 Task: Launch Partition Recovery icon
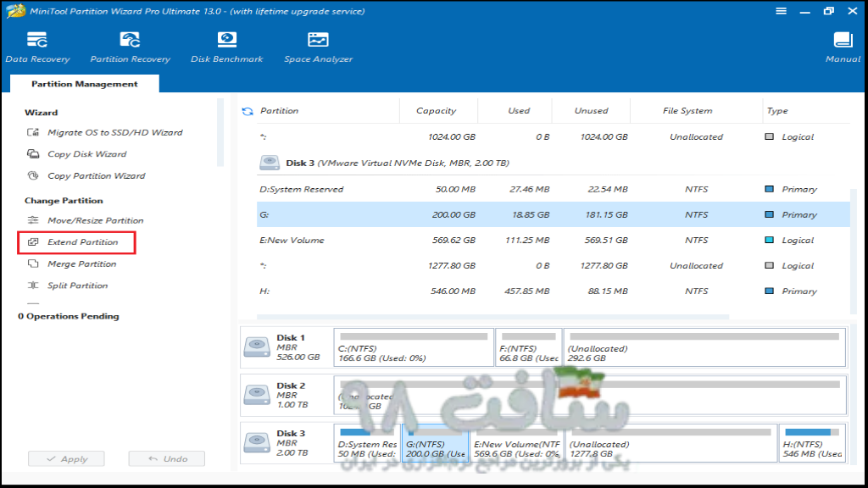pos(130,40)
